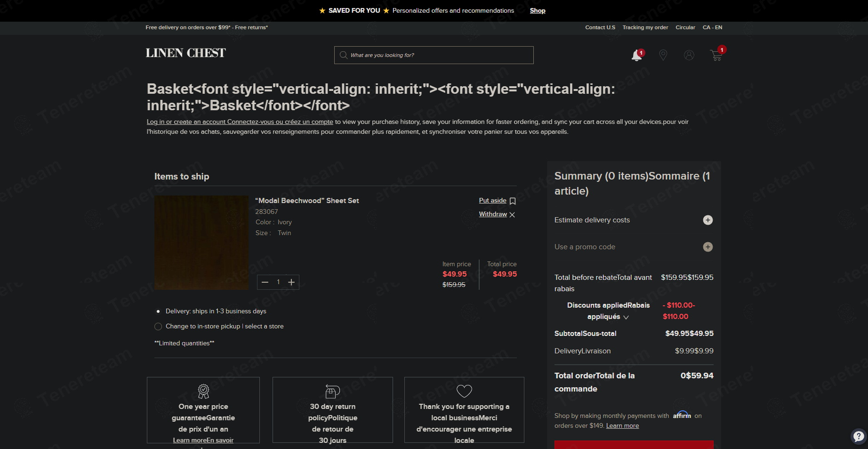
Task: Select the Delivery ships in 1-3 business days option
Action: point(158,311)
